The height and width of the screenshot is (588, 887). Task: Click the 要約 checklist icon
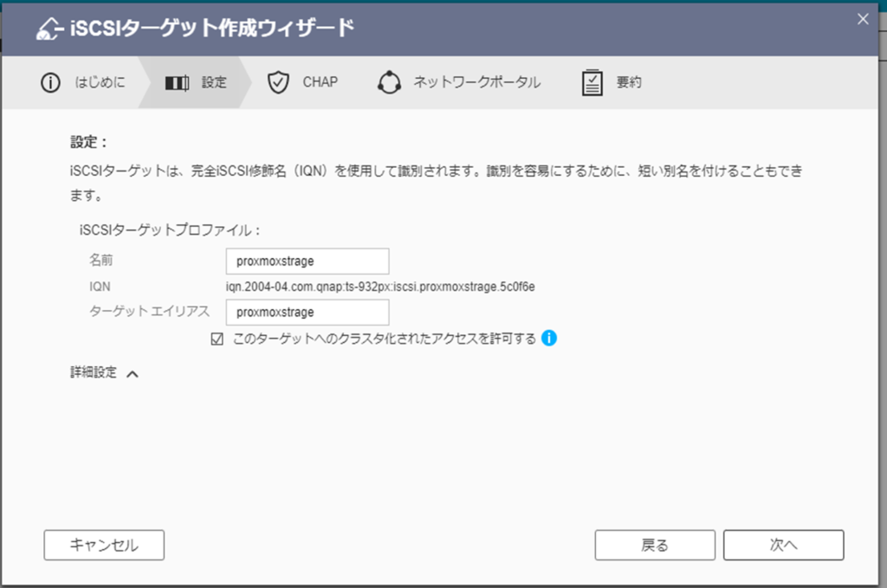click(x=592, y=83)
